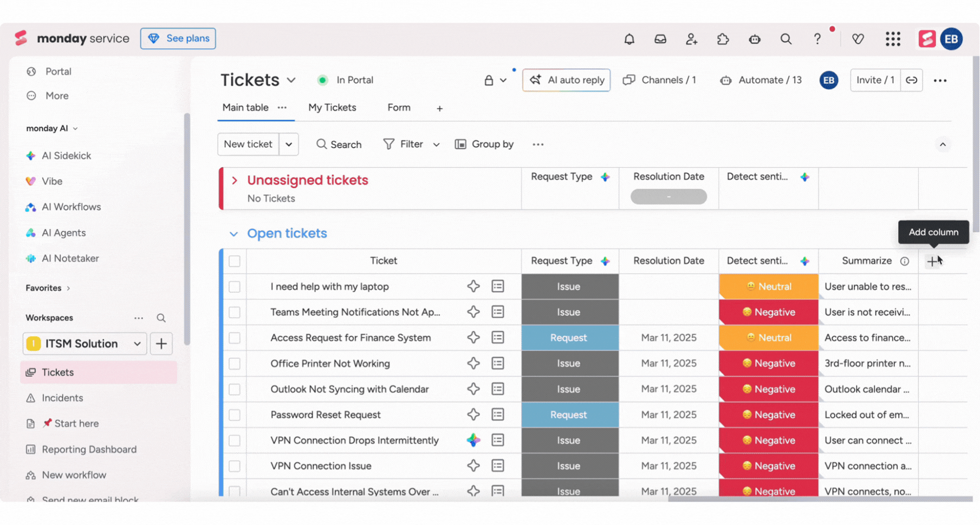Open Workspaces three-dot options
The height and width of the screenshot is (525, 980).
[139, 318]
